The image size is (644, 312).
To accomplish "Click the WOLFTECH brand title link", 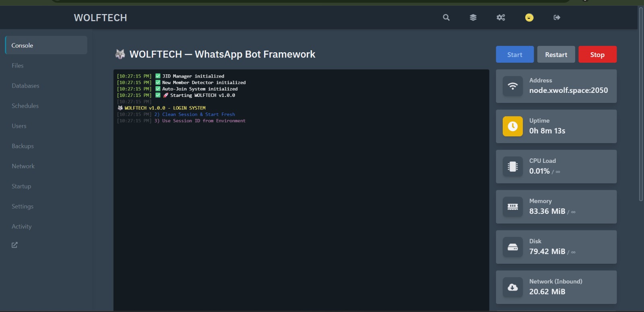I will click(100, 18).
